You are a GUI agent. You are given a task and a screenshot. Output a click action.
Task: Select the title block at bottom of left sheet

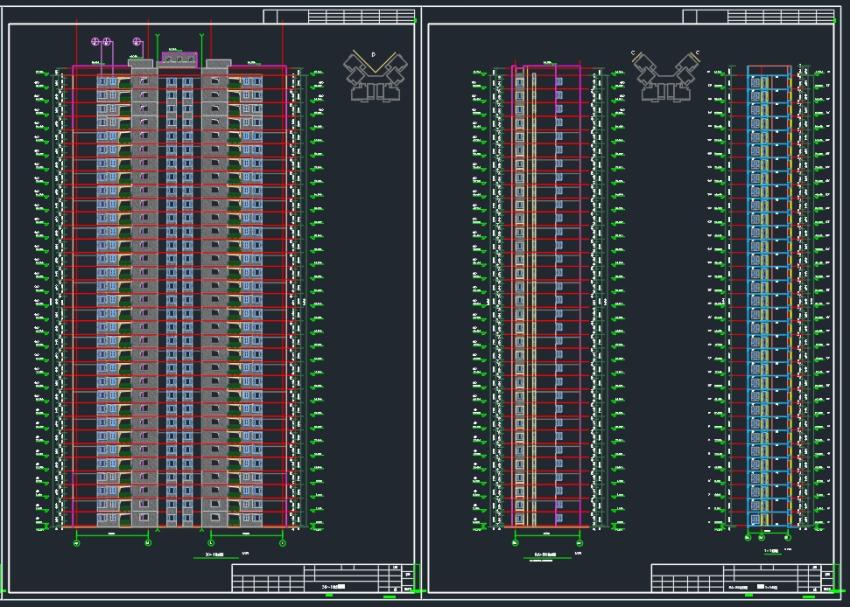pos(323,578)
